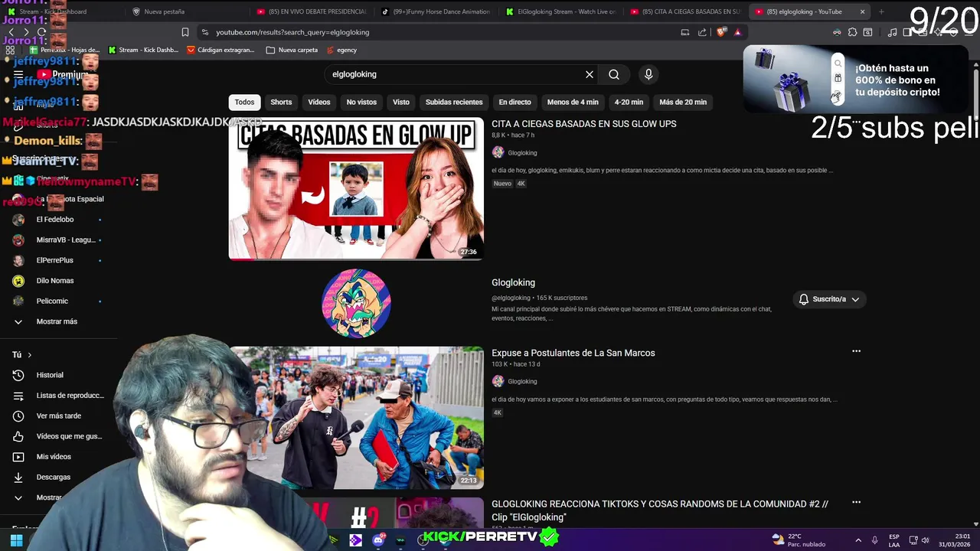Click the magnifier search button
980x551 pixels.
click(614, 74)
